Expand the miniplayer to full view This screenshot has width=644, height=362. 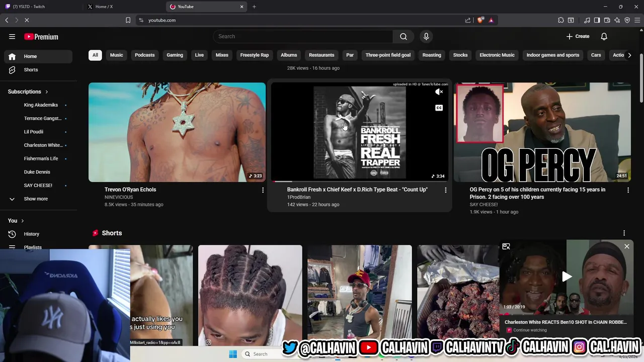506,246
